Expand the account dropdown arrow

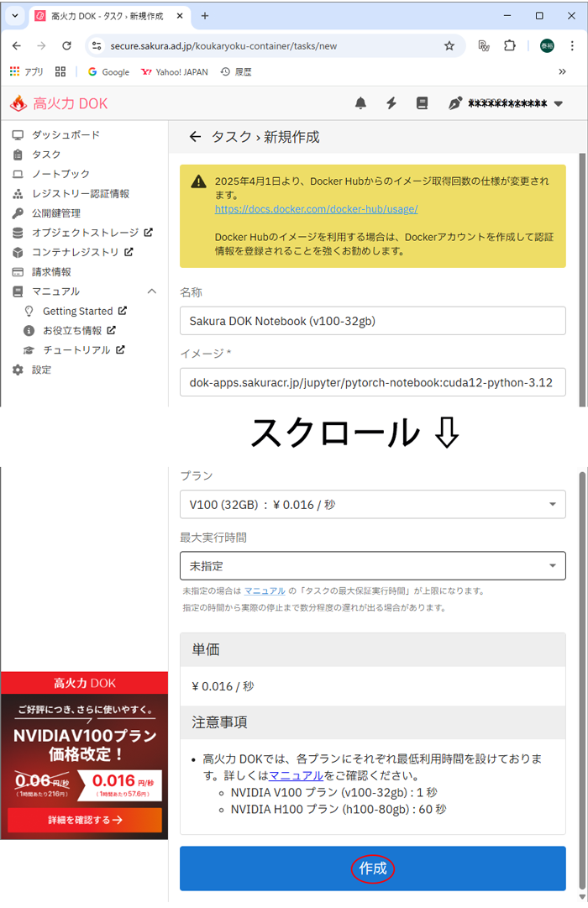click(x=559, y=104)
